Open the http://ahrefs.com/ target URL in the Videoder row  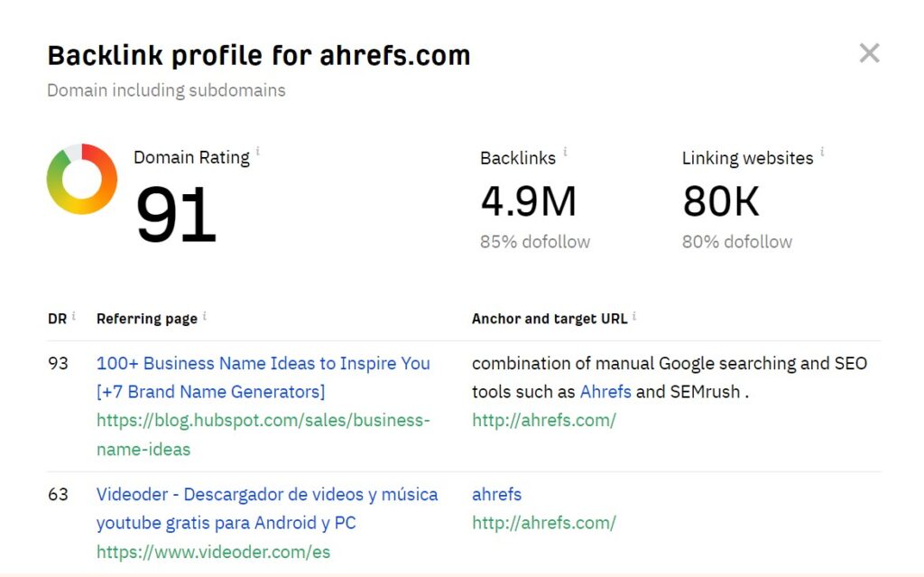[544, 523]
